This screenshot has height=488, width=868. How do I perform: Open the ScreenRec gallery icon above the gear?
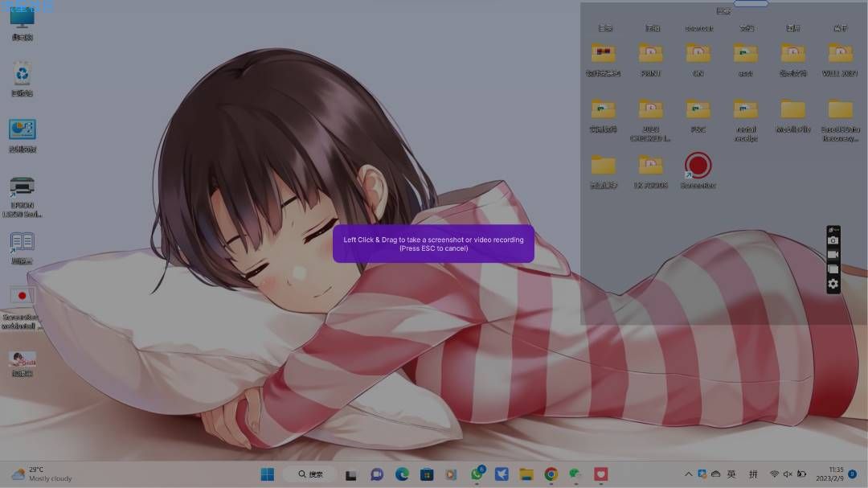833,269
